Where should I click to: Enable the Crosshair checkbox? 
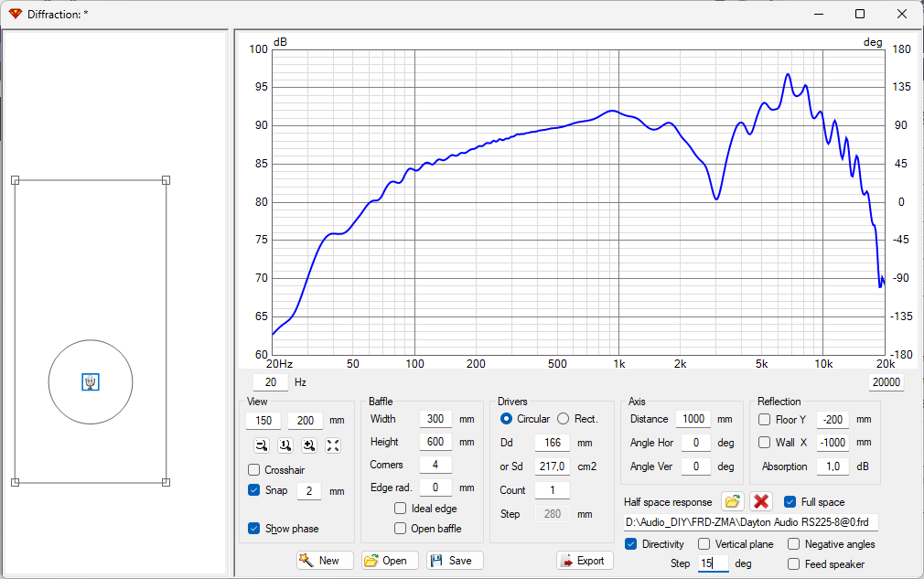254,469
